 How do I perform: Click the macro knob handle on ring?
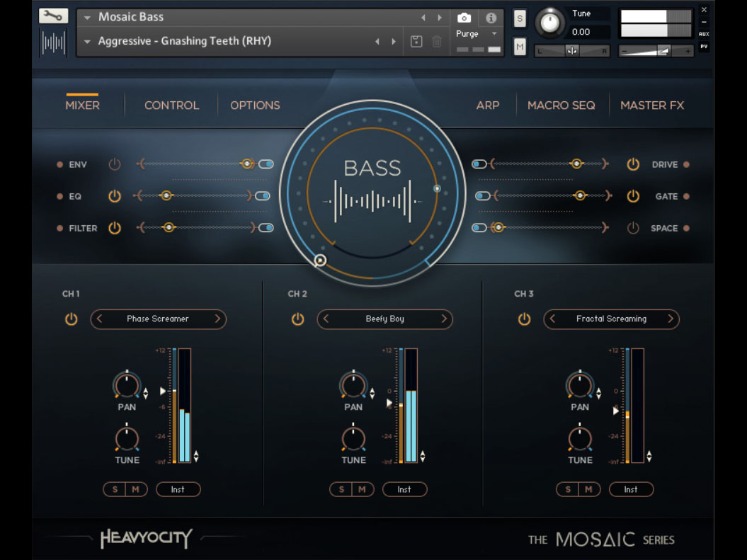[320, 260]
